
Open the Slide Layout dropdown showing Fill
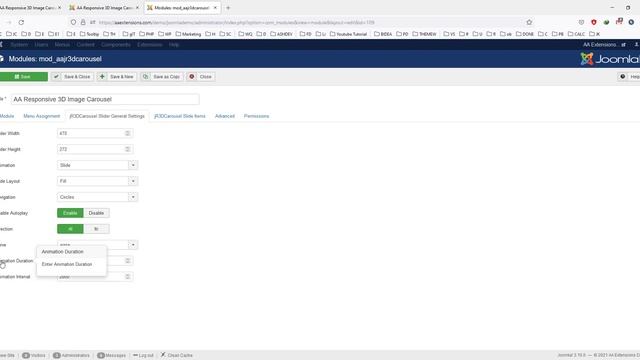[98, 181]
